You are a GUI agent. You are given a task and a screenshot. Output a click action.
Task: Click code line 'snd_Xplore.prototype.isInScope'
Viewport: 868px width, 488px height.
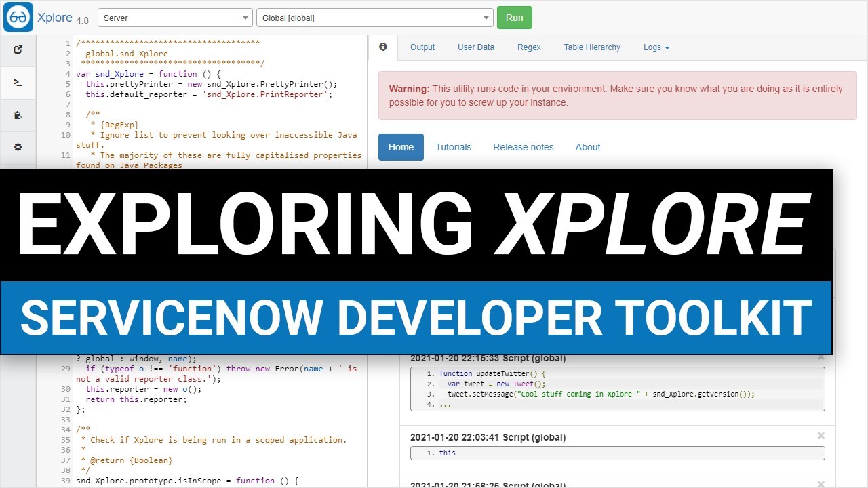[187, 481]
